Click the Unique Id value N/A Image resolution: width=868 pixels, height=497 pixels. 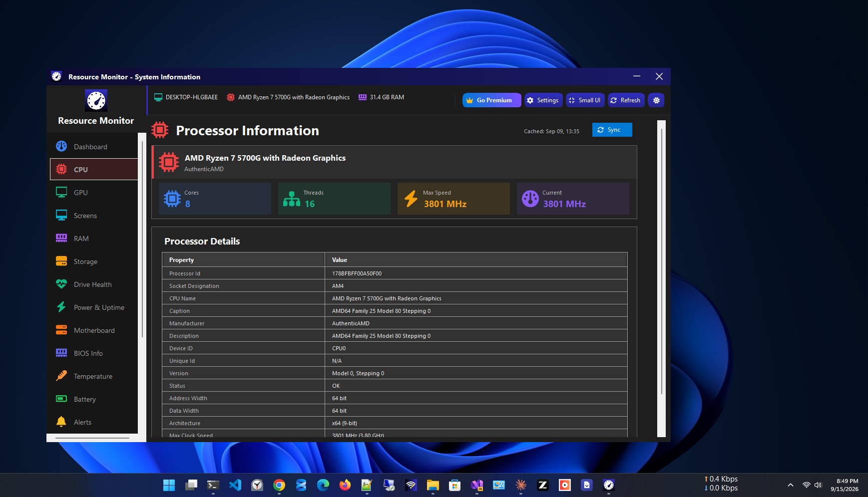pyautogui.click(x=337, y=361)
